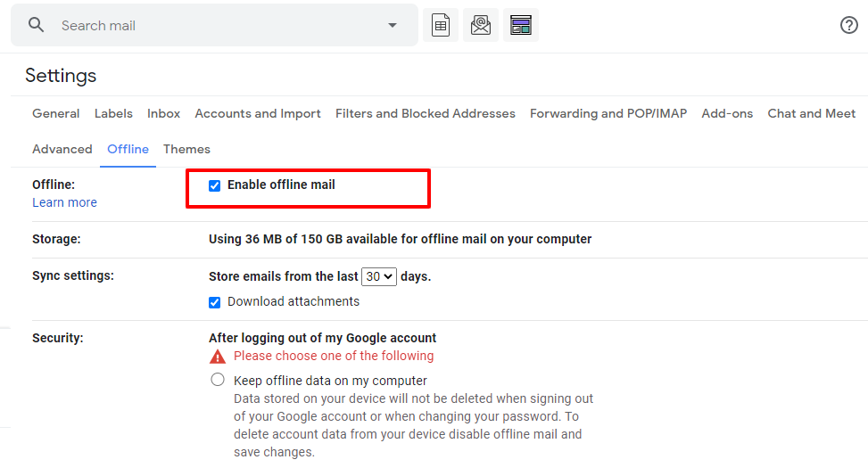Switch to the General settings tab
The image size is (868, 468).
tap(56, 113)
